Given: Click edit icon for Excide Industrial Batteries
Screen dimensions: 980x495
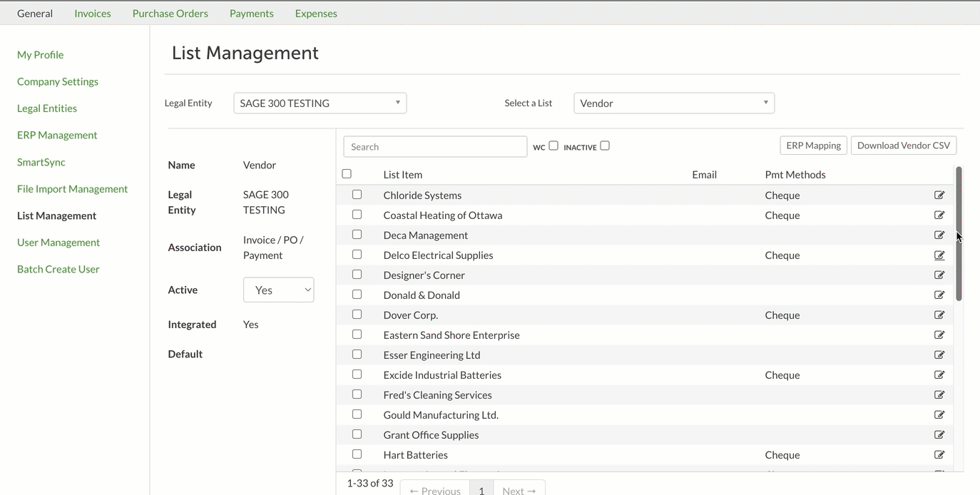Looking at the screenshot, I should pos(939,374).
